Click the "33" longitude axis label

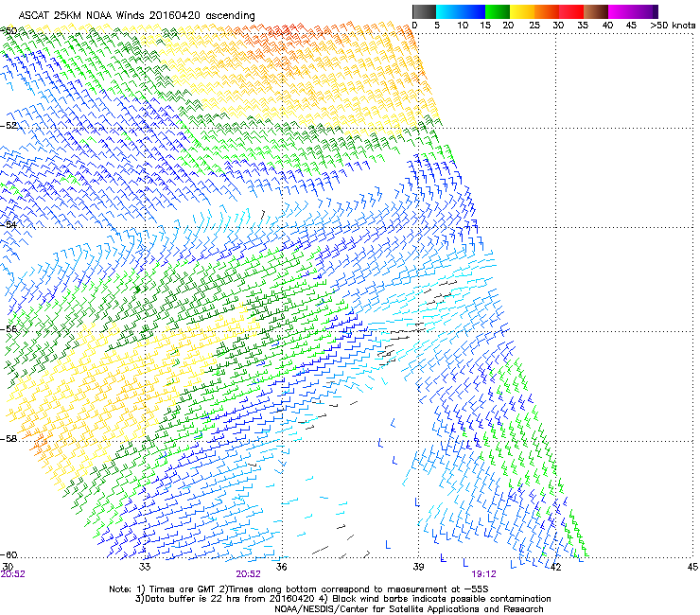pyautogui.click(x=145, y=567)
